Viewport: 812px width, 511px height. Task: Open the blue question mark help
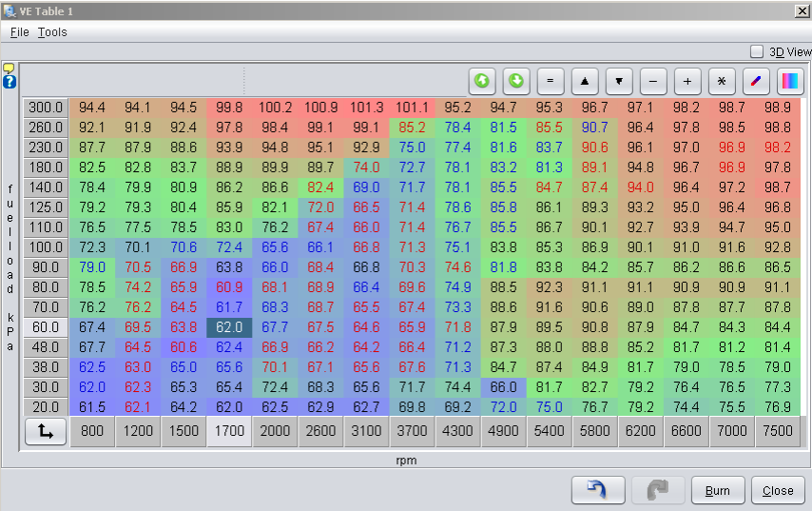tap(10, 82)
